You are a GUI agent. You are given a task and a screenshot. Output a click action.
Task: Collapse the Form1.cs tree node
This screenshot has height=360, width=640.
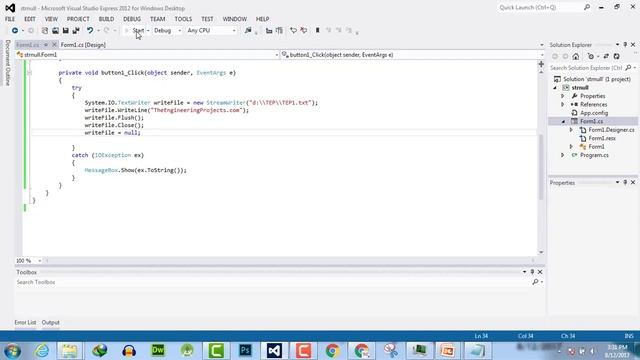coord(563,122)
